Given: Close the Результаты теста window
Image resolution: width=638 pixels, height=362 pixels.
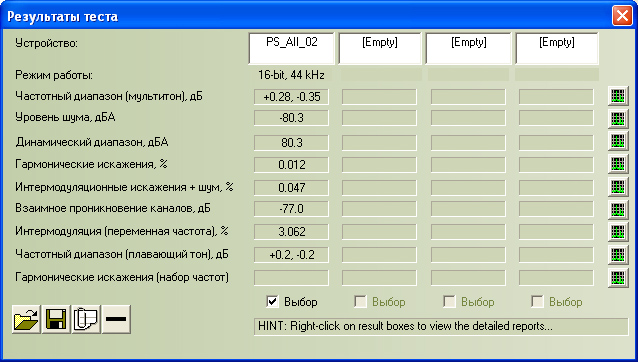Looking at the screenshot, I should (622, 16).
